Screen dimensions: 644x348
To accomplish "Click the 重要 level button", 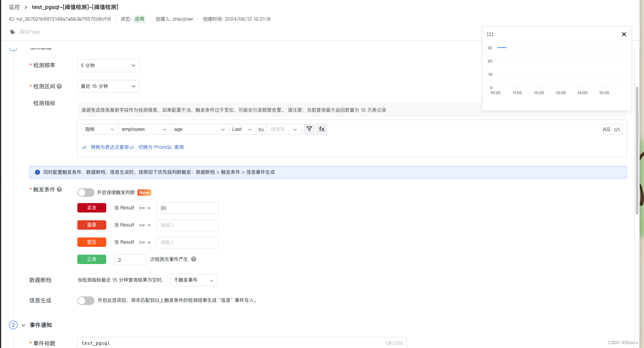I will (x=92, y=225).
